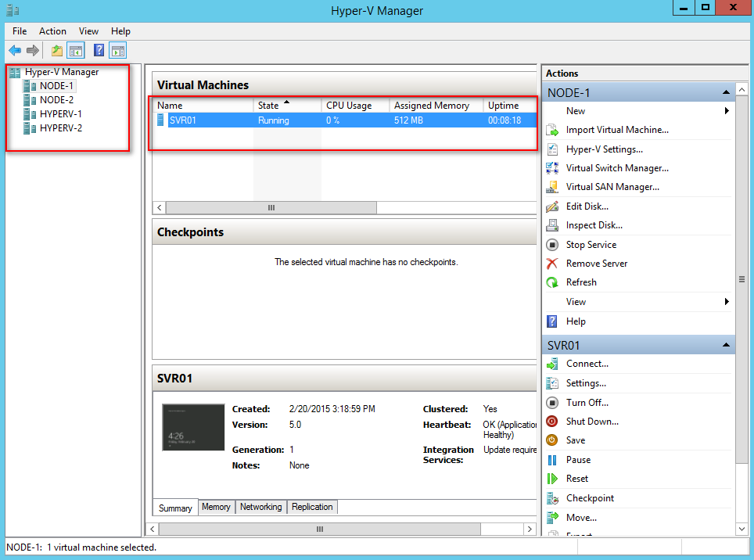Toggle the Show/Hide Action Pane toolbar icon
Viewport: 754px width, 560px height.
point(118,50)
